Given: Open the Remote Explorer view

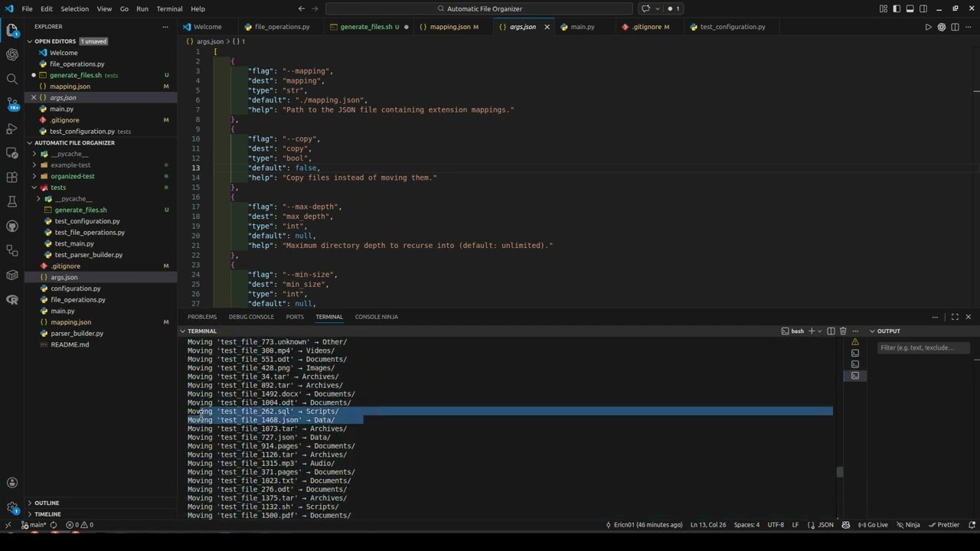Looking at the screenshot, I should [12, 152].
